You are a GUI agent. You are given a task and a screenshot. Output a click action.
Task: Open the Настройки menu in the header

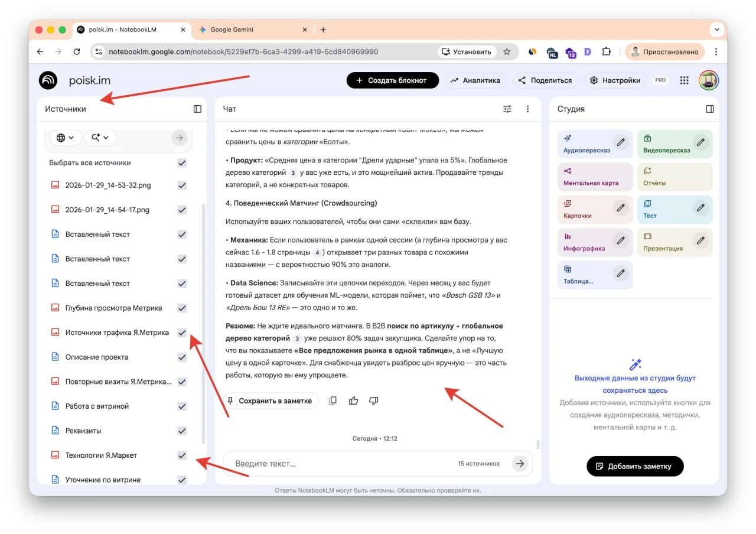click(616, 80)
